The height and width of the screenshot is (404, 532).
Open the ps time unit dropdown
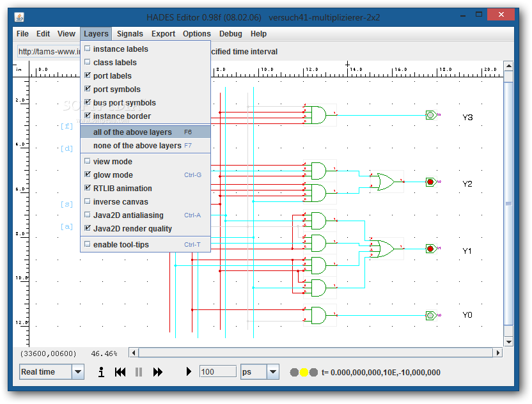click(273, 372)
